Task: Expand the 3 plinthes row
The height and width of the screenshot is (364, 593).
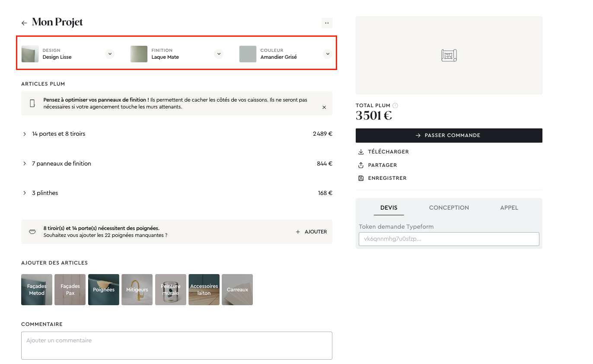Action: (25, 193)
